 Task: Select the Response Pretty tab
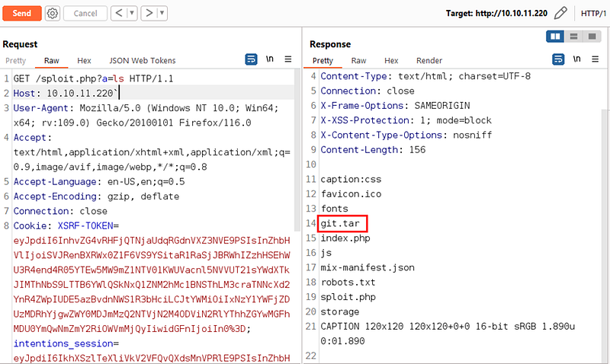pyautogui.click(x=323, y=61)
